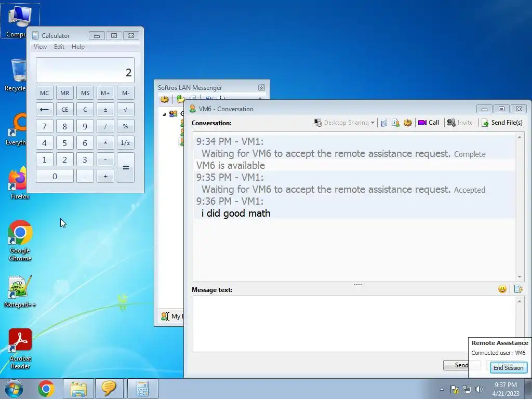Click Send File(s) in conversation toolbar
This screenshot has width=532, height=399.
[x=502, y=123]
